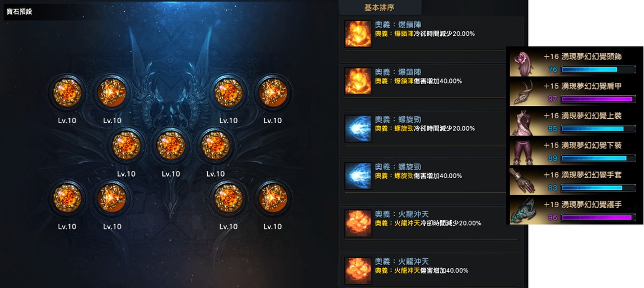Select the +15 湧現夢幻幻覺肩甲 shoulder armor icon
644x288 pixels.
(x=523, y=93)
